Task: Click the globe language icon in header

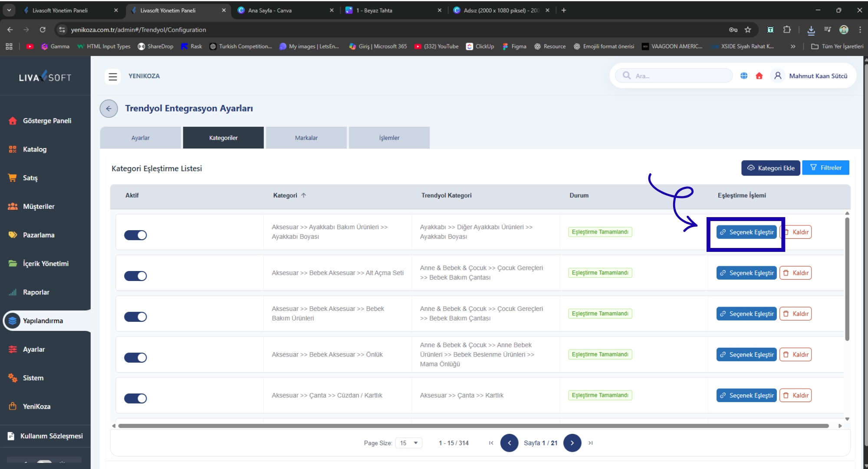Action: 744,76
